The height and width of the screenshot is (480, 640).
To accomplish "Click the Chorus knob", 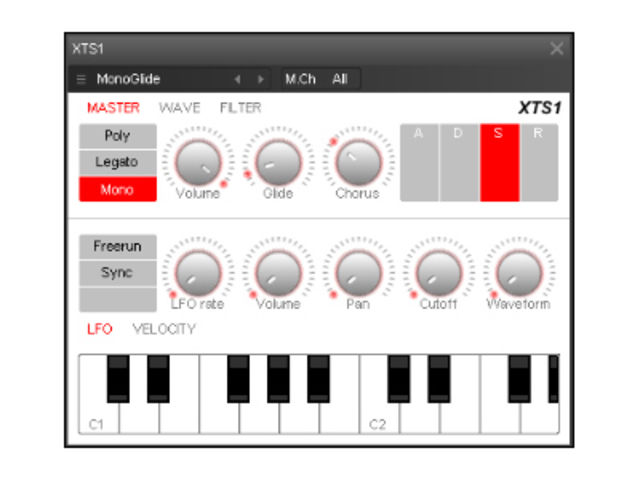I will pyautogui.click(x=358, y=162).
